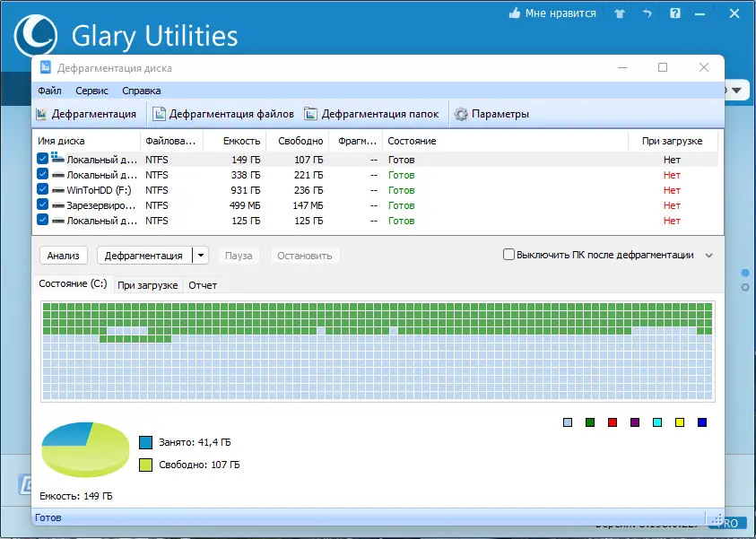Uncheck the WinToHDD (F:) checkbox
Viewport: 756px width, 539px height.
[x=42, y=189]
